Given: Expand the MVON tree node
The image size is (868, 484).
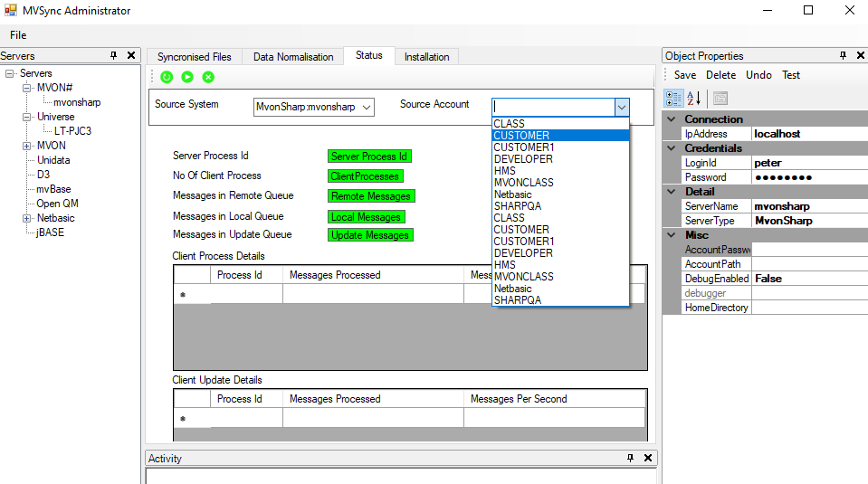Looking at the screenshot, I should point(26,146).
